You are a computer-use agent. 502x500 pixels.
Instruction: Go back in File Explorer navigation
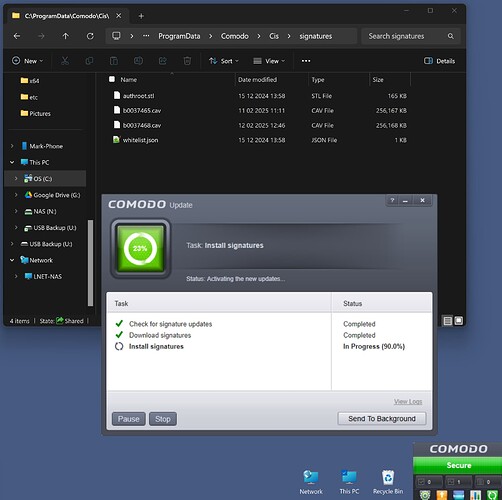click(x=17, y=36)
